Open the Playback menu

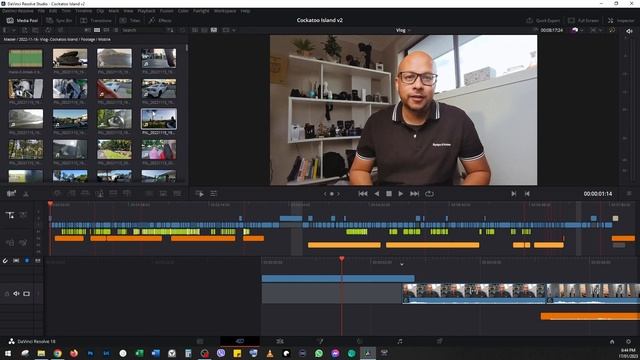coord(146,11)
